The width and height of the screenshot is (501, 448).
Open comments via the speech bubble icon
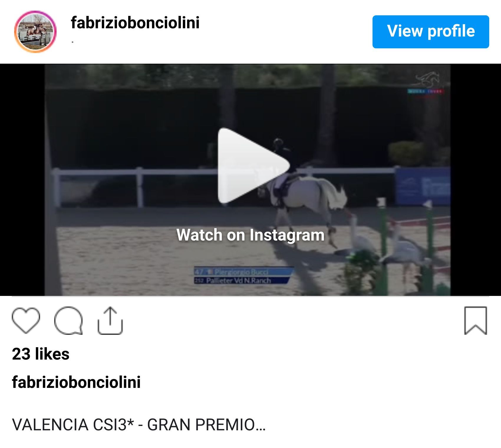68,321
